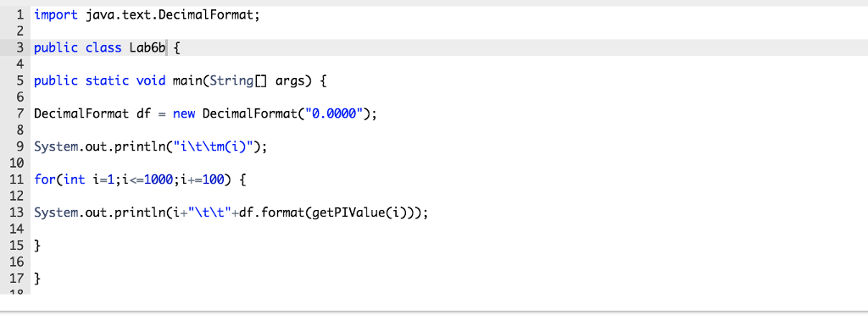Click line number 5 in gutter
868x331 pixels.
point(20,81)
